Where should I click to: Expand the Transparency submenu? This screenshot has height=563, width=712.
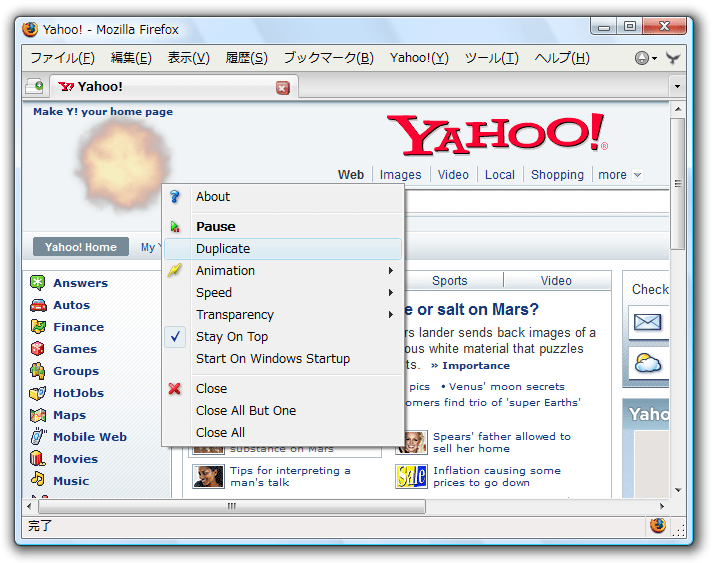click(x=391, y=315)
